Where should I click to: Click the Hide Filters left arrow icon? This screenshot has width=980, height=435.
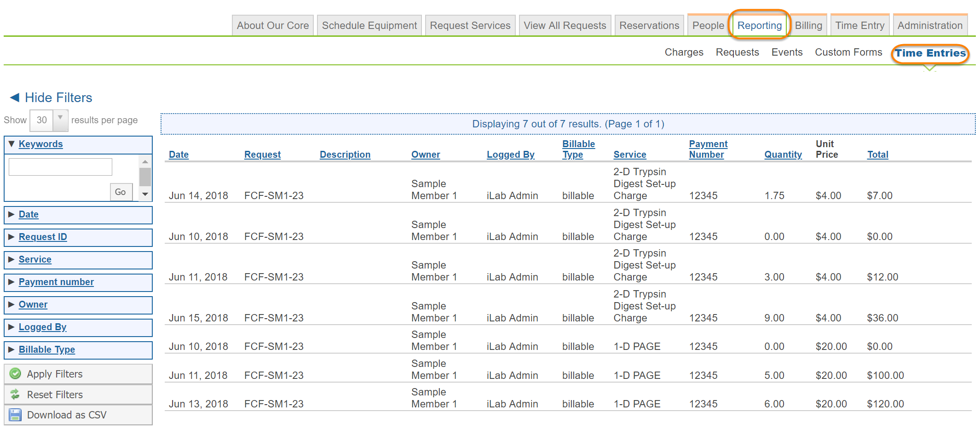point(15,97)
